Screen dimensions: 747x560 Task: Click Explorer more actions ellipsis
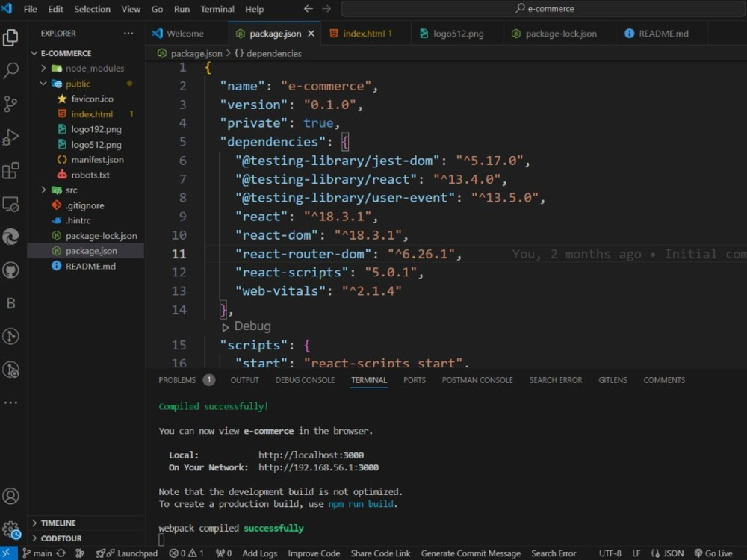pyautogui.click(x=128, y=34)
